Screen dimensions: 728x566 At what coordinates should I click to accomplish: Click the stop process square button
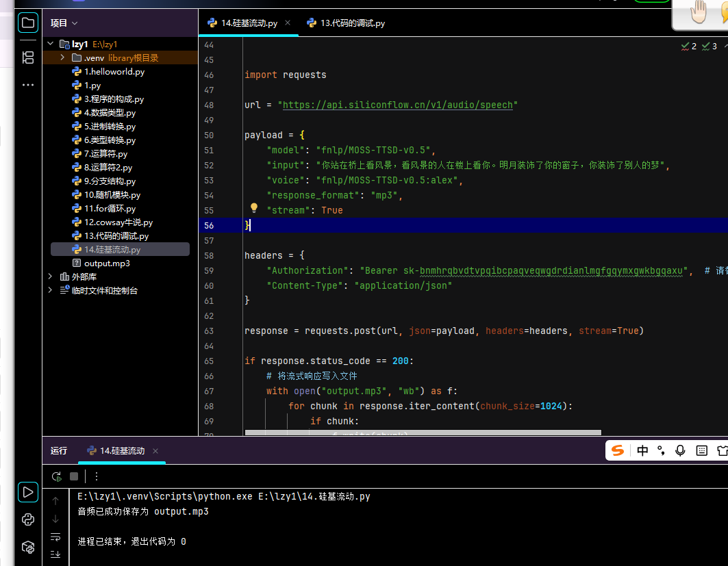pyautogui.click(x=74, y=476)
